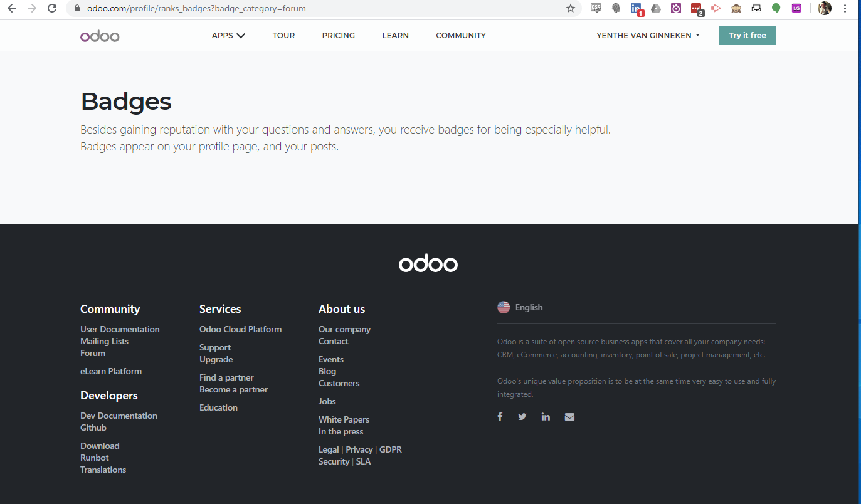861x504 pixels.
Task: Open the Facebook icon in the footer
Action: [x=500, y=416]
